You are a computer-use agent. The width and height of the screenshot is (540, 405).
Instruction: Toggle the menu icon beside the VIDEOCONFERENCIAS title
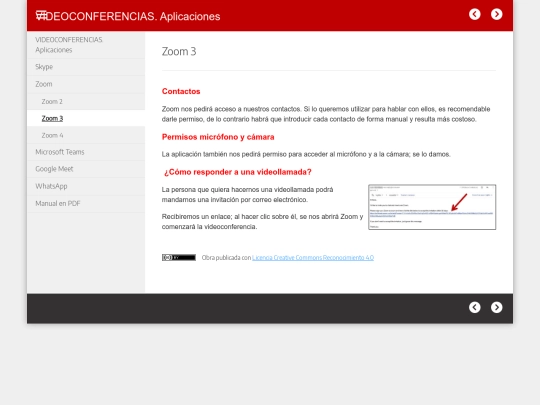point(41,15)
